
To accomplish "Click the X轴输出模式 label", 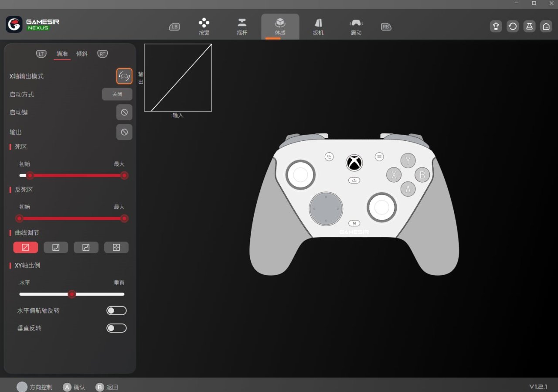I will point(27,76).
